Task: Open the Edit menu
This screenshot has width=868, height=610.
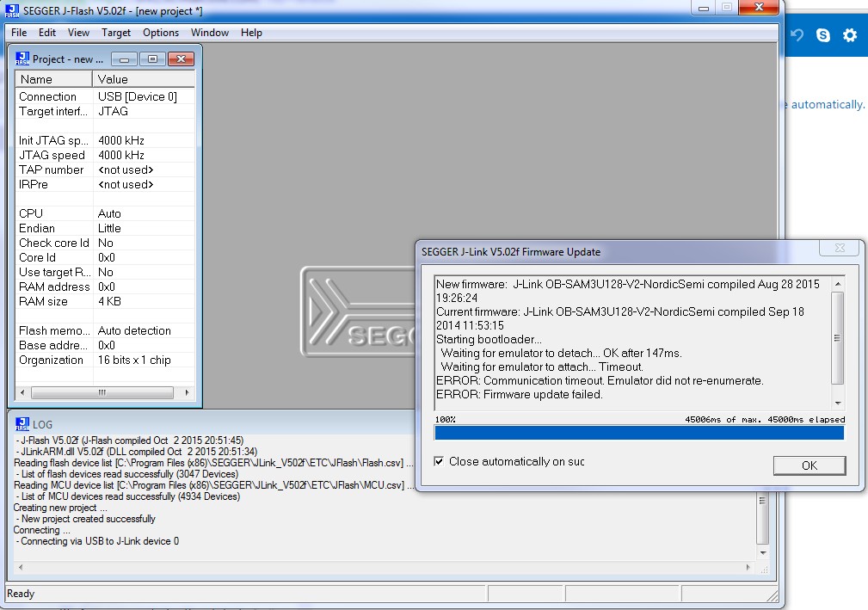Action: [x=47, y=33]
